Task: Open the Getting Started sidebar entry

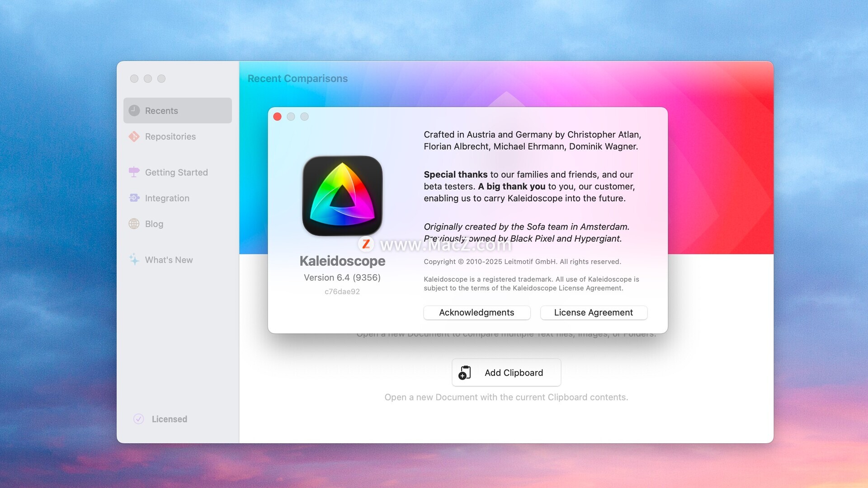Action: (x=176, y=172)
